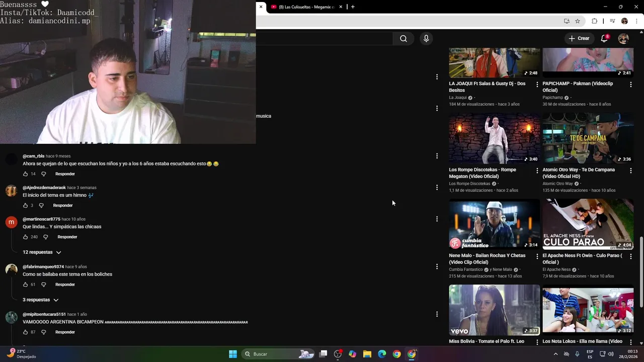The height and width of the screenshot is (362, 644).
Task: Like the @Ajedrezdemaderaok comment
Action: [25, 206]
